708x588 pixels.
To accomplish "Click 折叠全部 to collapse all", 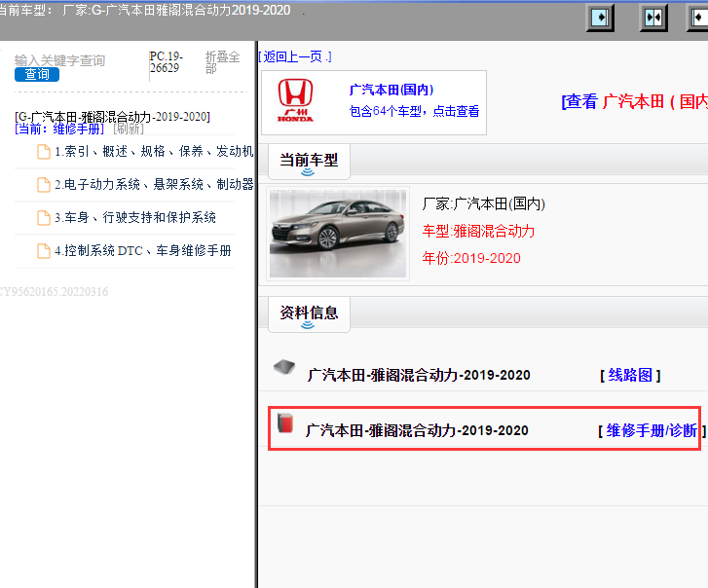I will coord(222,62).
